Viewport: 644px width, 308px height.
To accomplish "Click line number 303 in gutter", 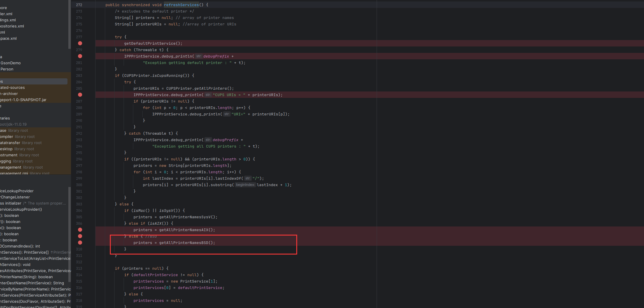I will 79,204.
